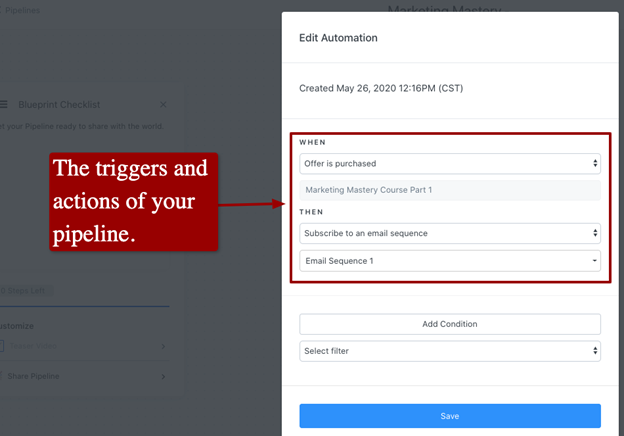Expand the Share Pipeline chevron arrow
The image size is (624, 436).
pos(163,376)
